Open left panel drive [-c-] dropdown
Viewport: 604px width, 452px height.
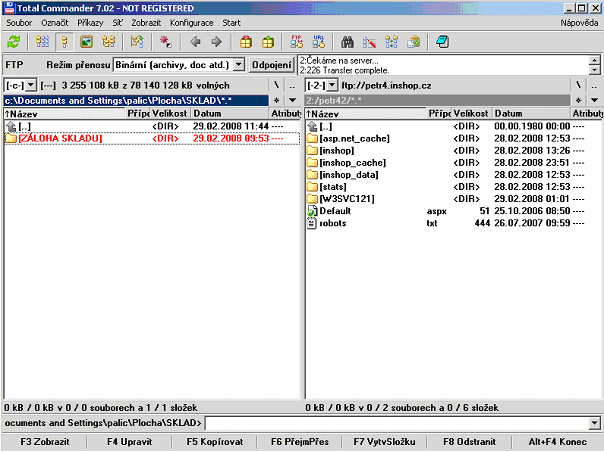click(x=31, y=85)
